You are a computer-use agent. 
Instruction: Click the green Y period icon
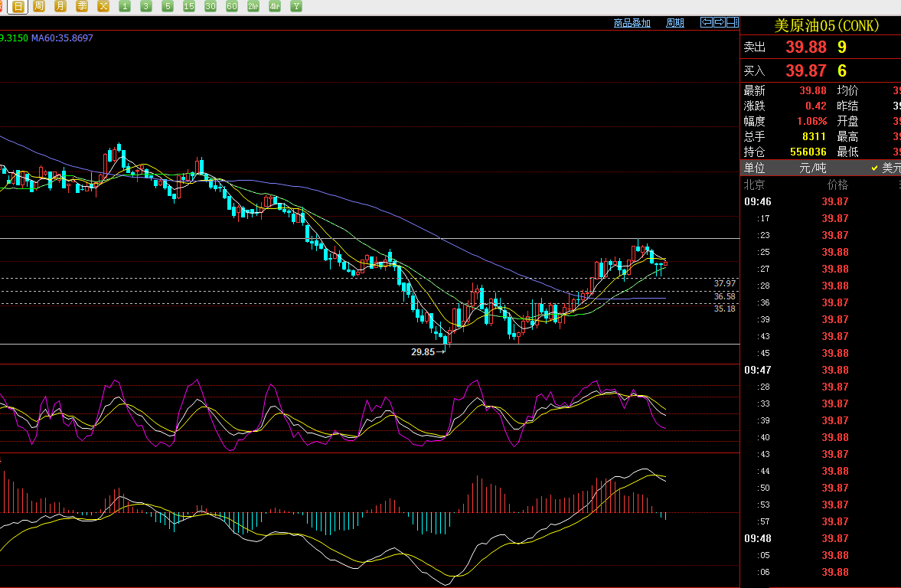click(x=296, y=7)
